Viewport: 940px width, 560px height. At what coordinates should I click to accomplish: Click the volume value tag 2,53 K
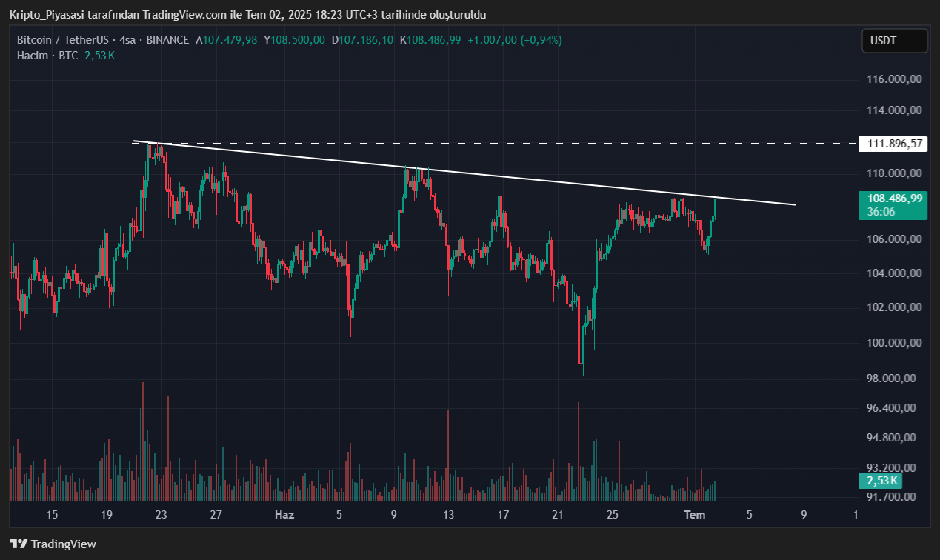(881, 481)
